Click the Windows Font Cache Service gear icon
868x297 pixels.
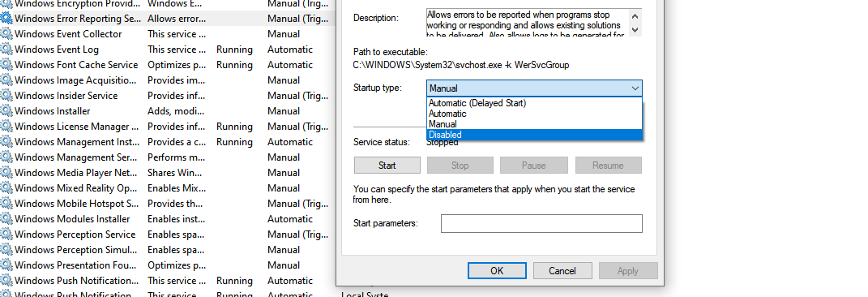click(x=6, y=65)
